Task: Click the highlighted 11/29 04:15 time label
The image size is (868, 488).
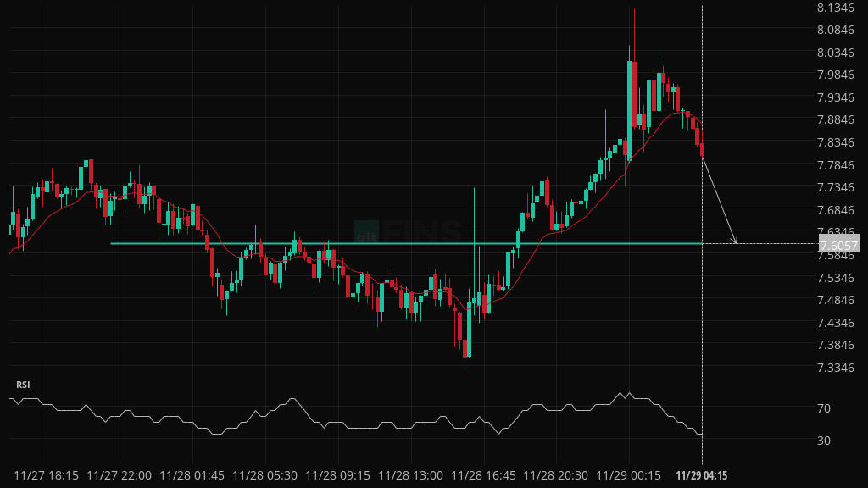Action: (701, 475)
